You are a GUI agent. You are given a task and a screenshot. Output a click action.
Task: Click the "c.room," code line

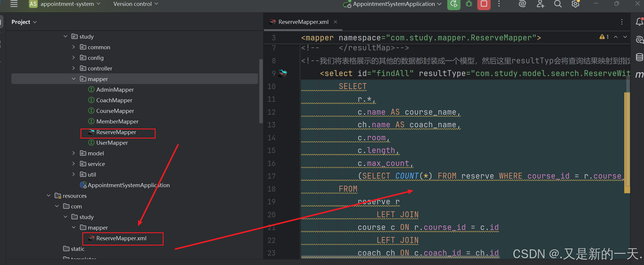point(374,138)
